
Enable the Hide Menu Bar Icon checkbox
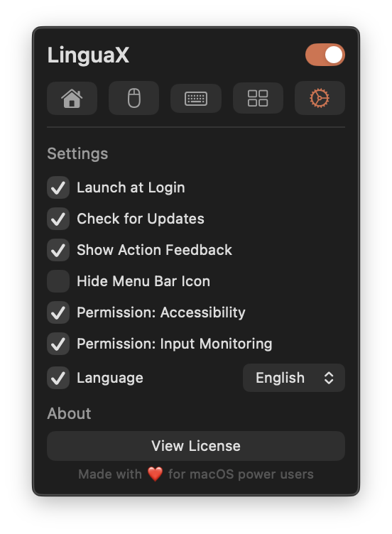point(58,281)
